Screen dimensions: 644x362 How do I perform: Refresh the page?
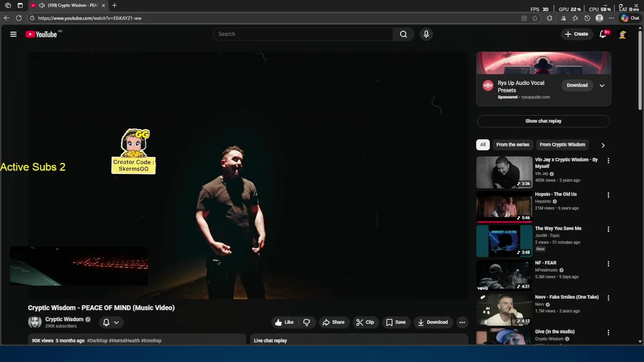coord(19,18)
